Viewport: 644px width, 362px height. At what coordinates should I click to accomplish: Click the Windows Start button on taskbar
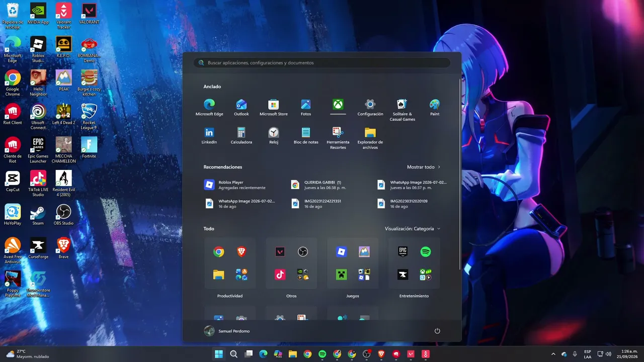pos(219,354)
